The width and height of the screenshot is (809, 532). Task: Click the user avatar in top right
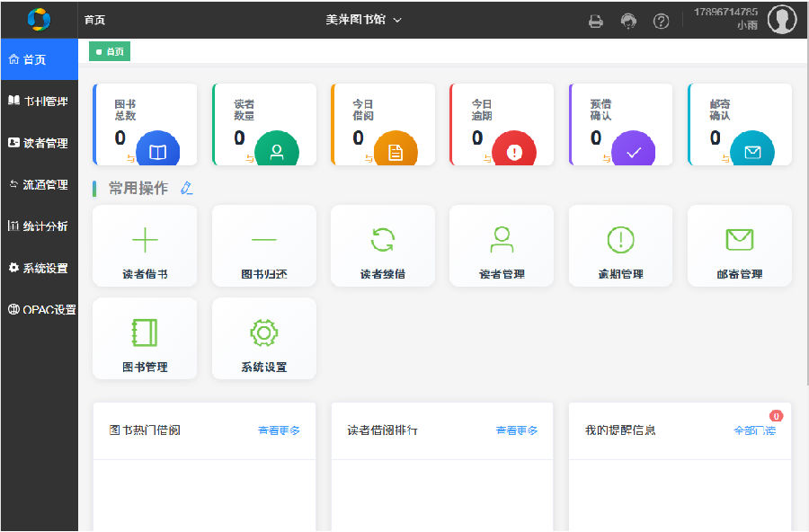pyautogui.click(x=782, y=20)
